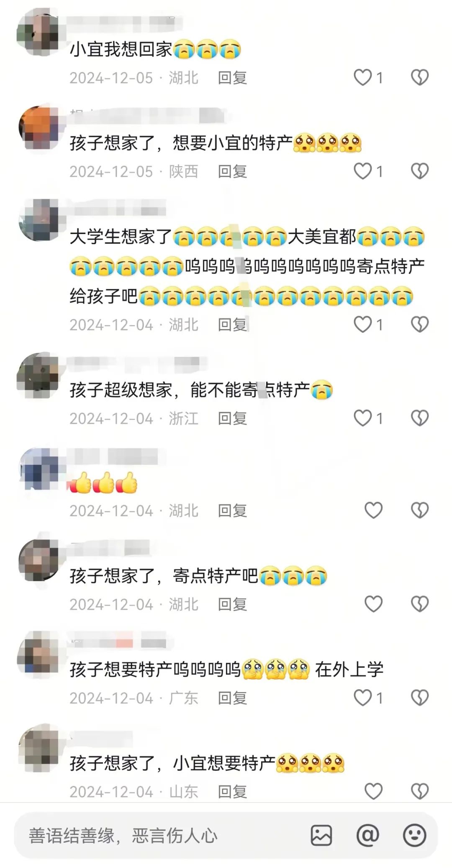
Task: Open the emoji picker in comment bar
Action: point(414,835)
